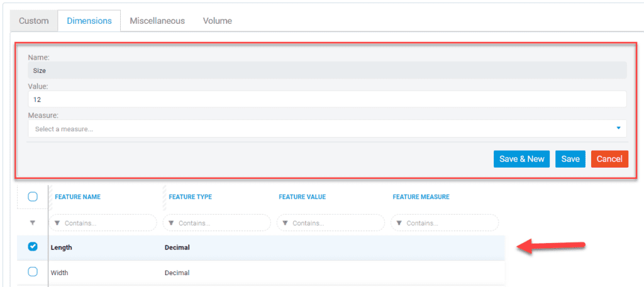Click the funnel icon in Feature Type filter
644x287 pixels.
click(x=171, y=223)
